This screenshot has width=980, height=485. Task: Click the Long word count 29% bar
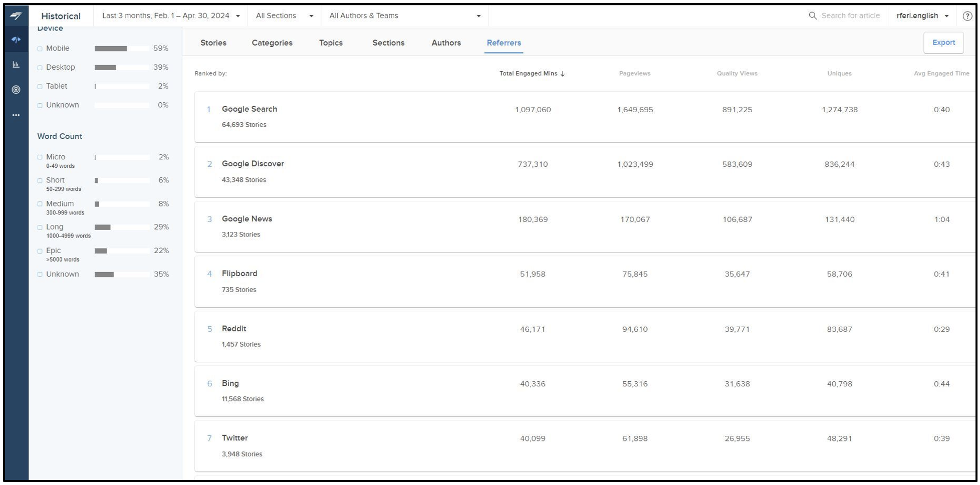pos(122,227)
